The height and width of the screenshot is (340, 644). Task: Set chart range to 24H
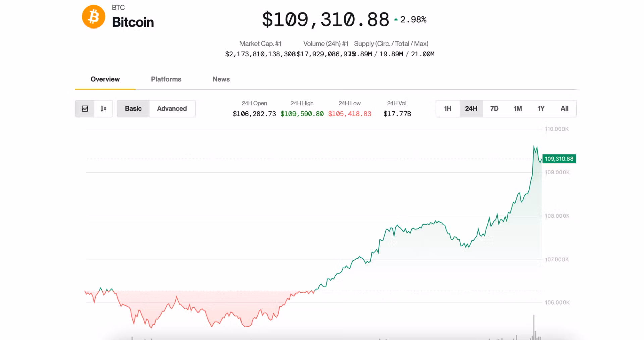click(471, 109)
